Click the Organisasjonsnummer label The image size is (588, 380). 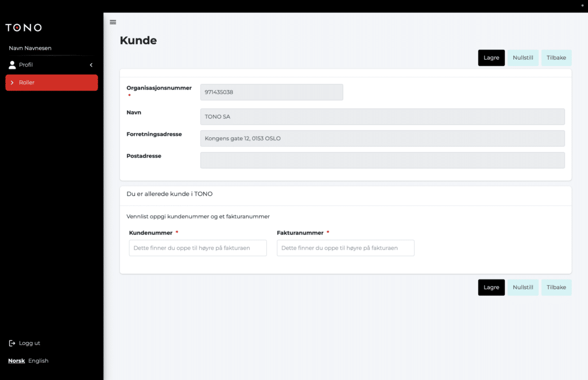point(159,88)
